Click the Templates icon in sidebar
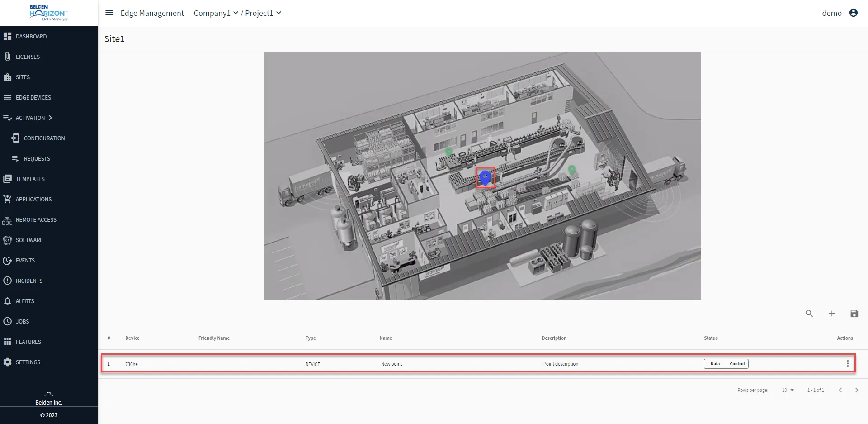 click(x=7, y=179)
